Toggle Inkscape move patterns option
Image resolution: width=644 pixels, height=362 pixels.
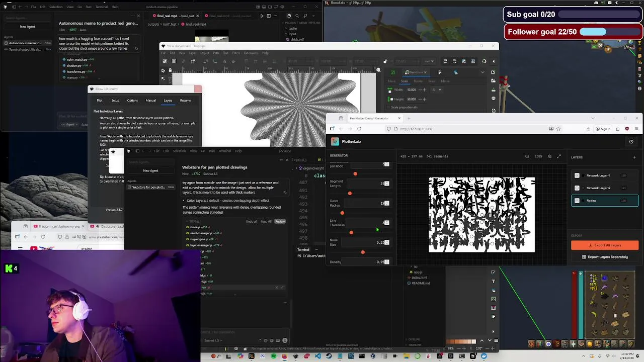click(x=473, y=61)
